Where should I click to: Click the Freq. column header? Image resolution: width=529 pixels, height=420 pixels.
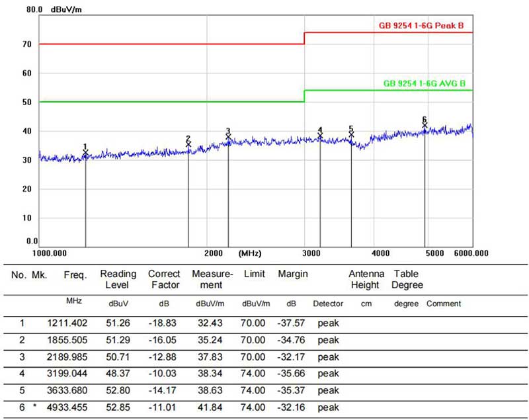click(x=75, y=275)
